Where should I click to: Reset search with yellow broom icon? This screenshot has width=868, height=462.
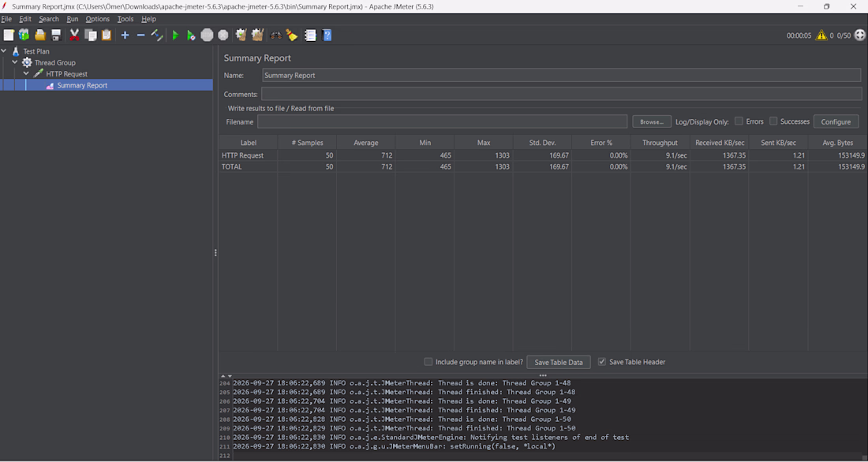[292, 35]
